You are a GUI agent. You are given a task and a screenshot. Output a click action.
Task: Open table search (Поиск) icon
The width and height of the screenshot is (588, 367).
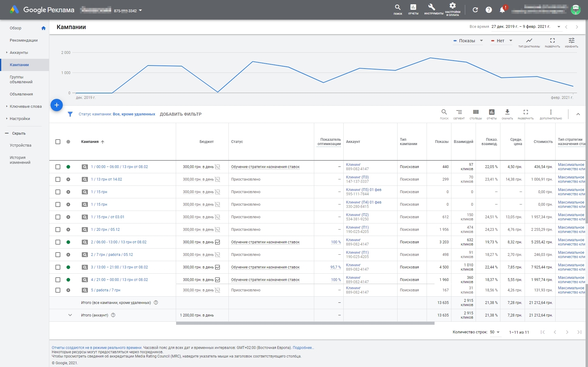(x=444, y=114)
